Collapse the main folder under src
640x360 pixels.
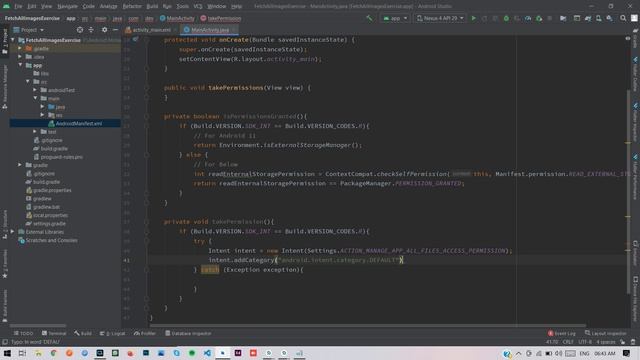tap(35, 98)
